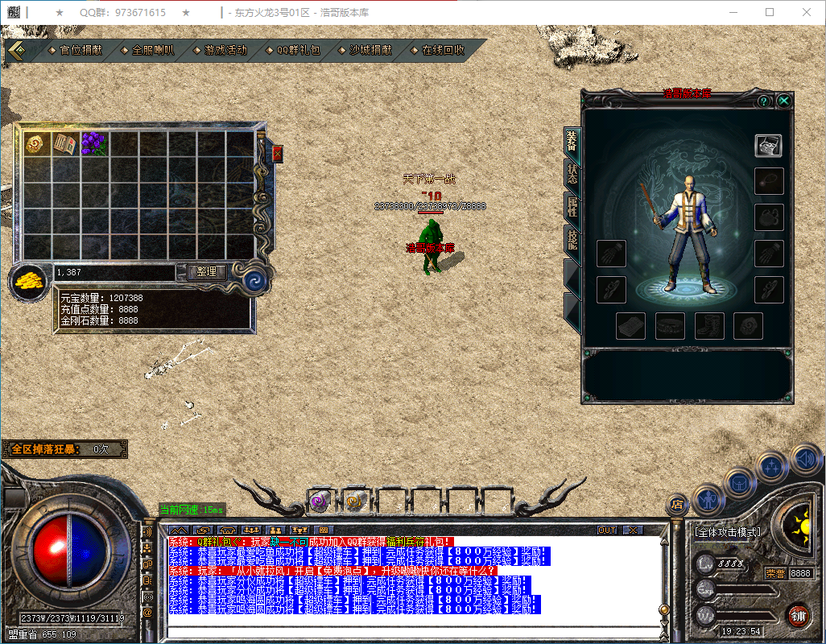Select the spiral gem stone slot
Screen dimensions: 826x644
point(748,326)
